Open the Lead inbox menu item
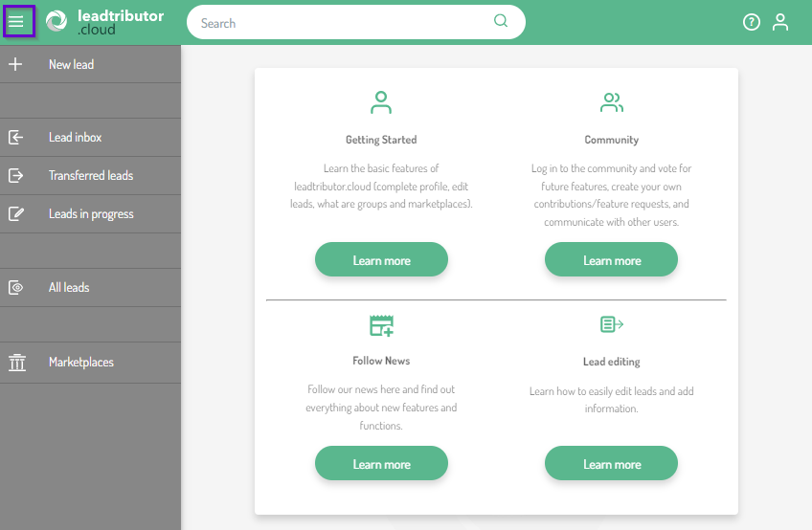This screenshot has width=812, height=530. (76, 138)
